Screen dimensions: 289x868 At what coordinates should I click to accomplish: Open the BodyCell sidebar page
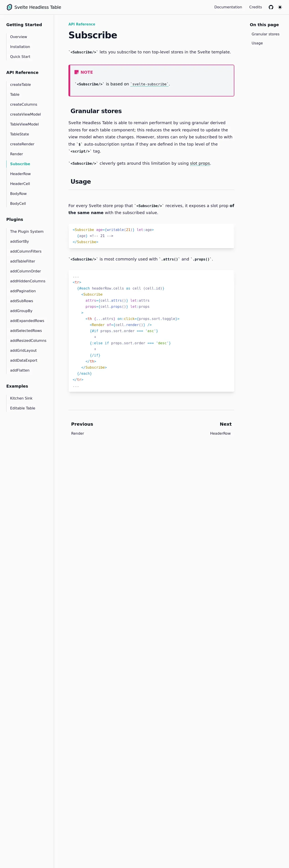pyautogui.click(x=18, y=203)
